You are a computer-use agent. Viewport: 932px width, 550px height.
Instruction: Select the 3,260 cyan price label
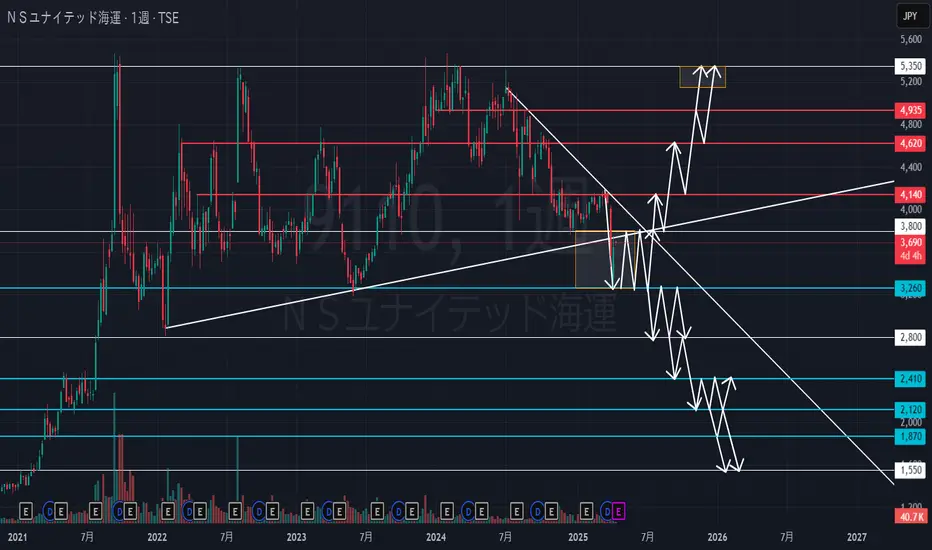pyautogui.click(x=910, y=288)
